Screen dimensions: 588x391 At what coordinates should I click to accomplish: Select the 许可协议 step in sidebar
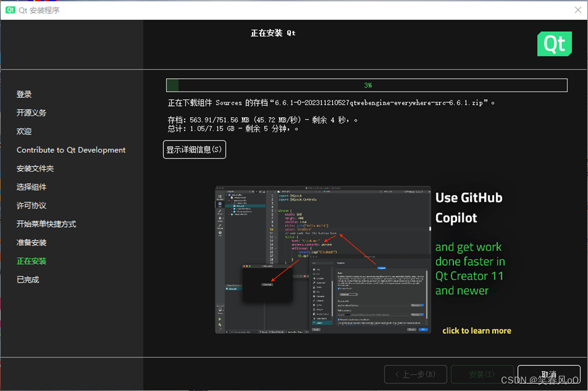(x=31, y=206)
